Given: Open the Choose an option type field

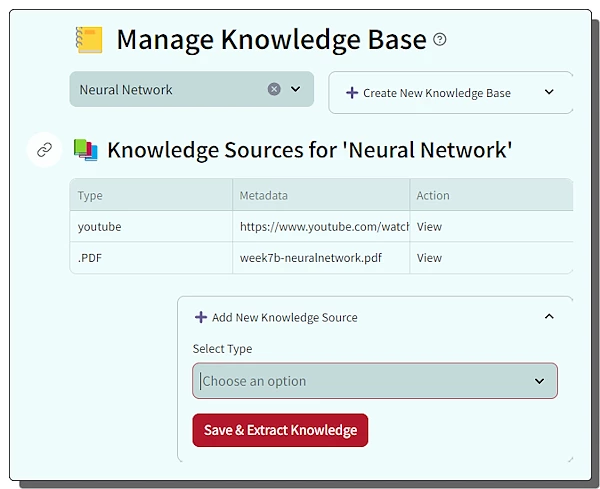Looking at the screenshot, I should point(375,381).
